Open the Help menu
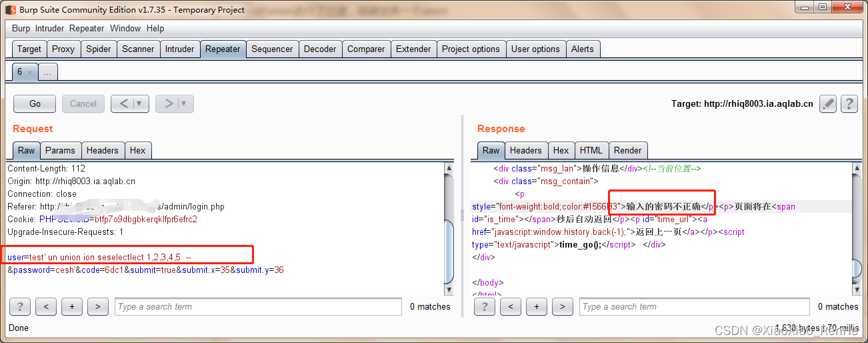The width and height of the screenshot is (868, 343). point(155,28)
